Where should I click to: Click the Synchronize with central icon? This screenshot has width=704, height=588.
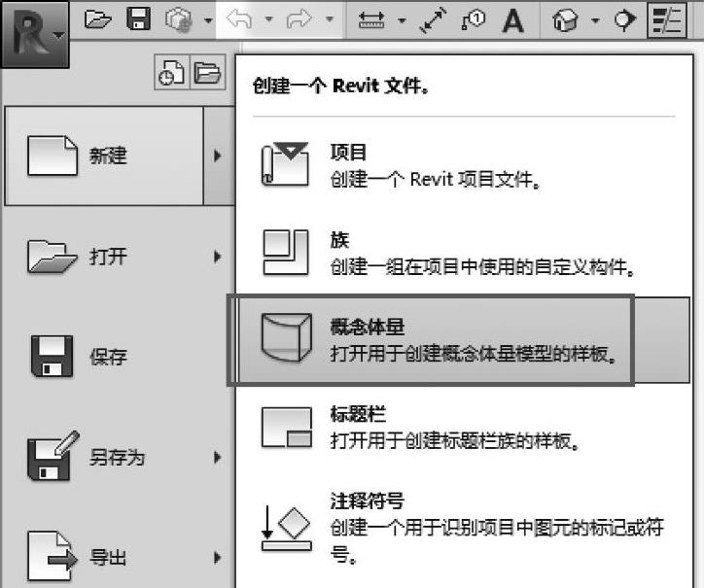pyautogui.click(x=178, y=20)
